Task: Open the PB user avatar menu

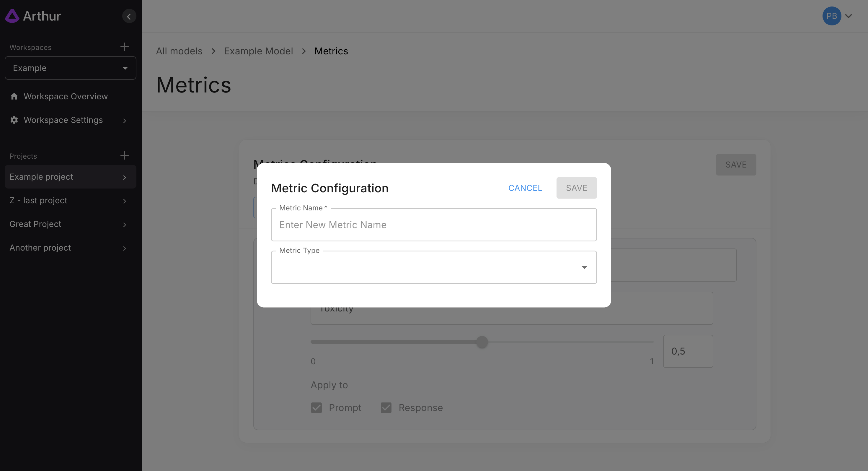Action: 831,16
